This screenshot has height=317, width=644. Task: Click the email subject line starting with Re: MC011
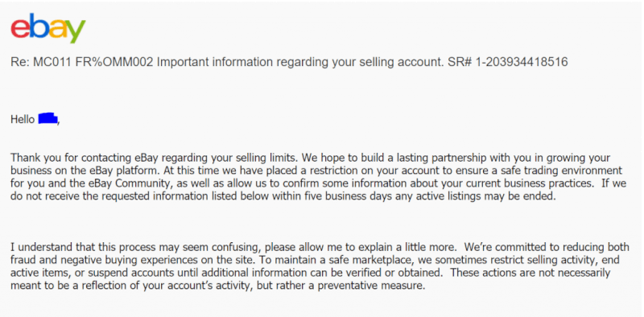[x=289, y=63]
